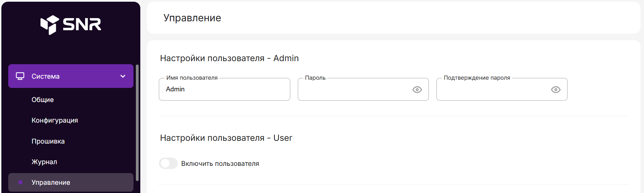Click into the Имя пользователя field
This screenshot has height=193, width=644.
click(x=224, y=89)
